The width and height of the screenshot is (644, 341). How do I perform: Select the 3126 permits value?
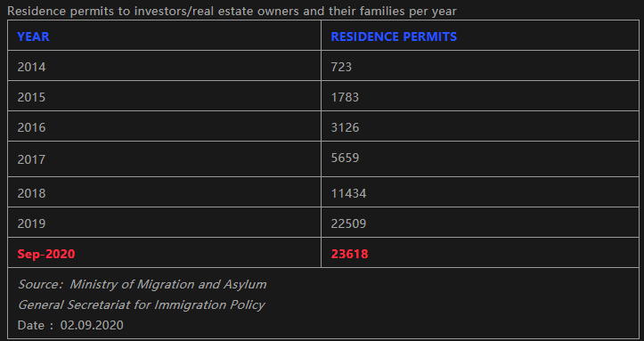345,127
